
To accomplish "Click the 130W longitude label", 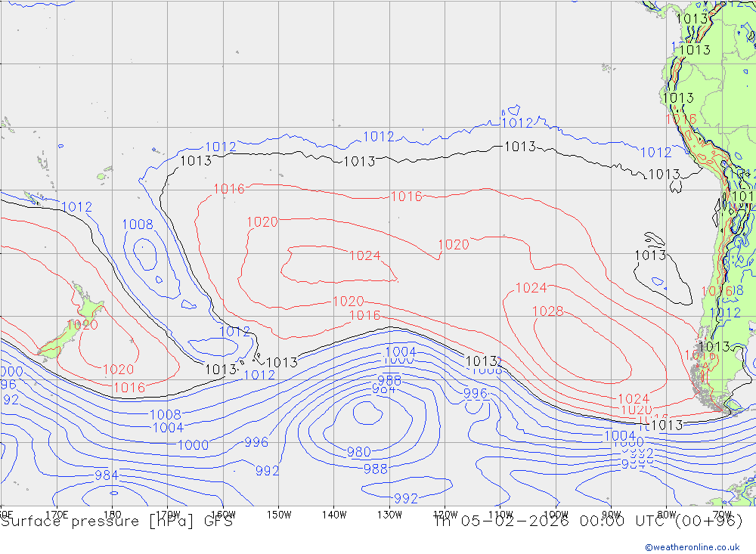I will click(389, 515).
